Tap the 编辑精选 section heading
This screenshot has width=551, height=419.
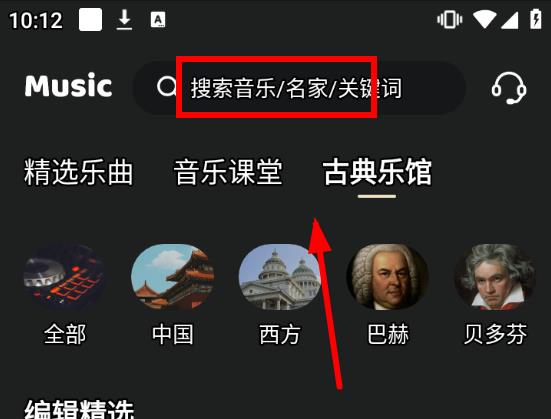(79, 408)
